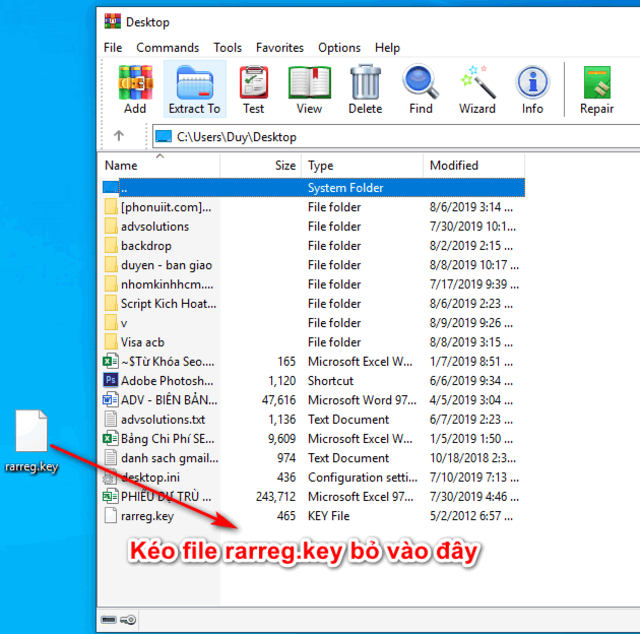Click the drive icon in status bar

[109, 620]
